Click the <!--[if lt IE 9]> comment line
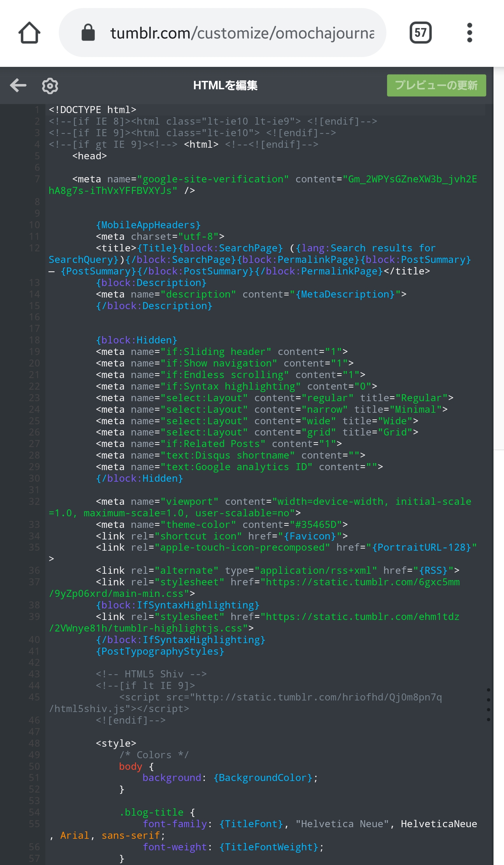The height and width of the screenshot is (865, 504). [145, 686]
